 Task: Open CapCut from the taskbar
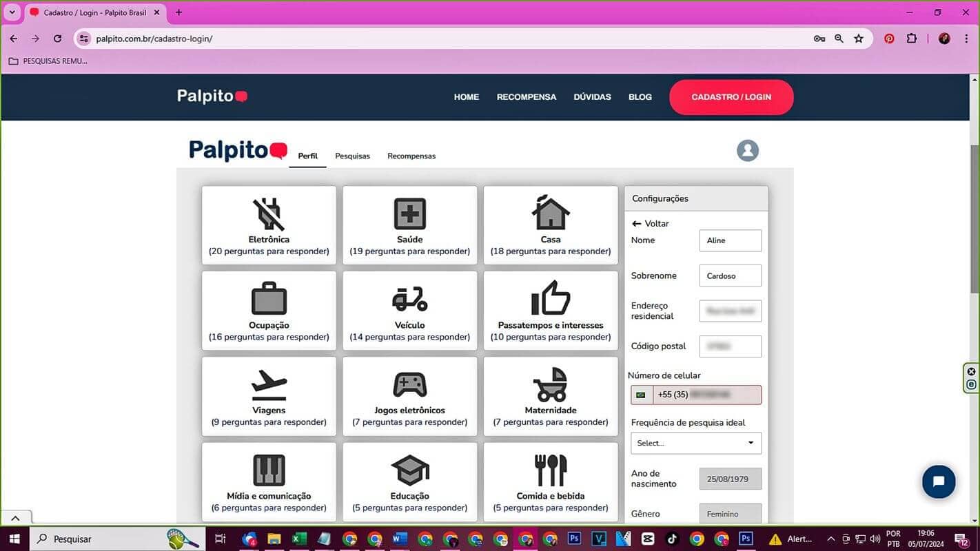click(x=648, y=539)
